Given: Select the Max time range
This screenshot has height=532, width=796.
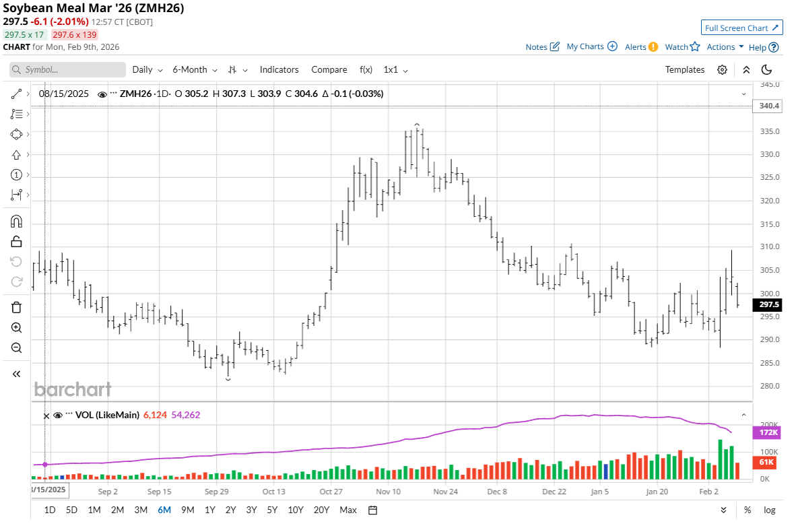Looking at the screenshot, I should coord(348,510).
